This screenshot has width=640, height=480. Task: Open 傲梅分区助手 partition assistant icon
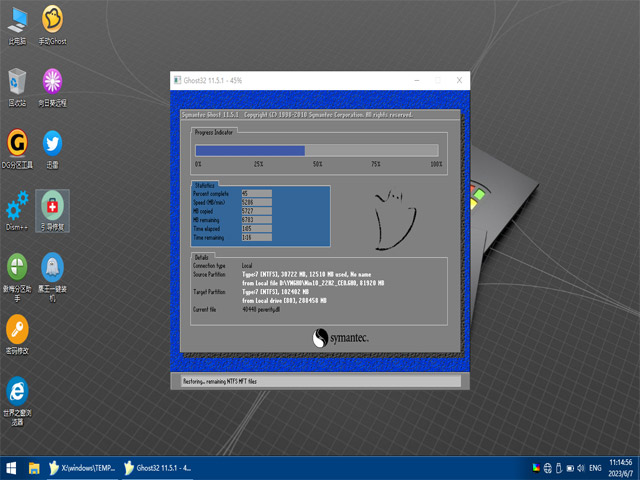coord(17,278)
